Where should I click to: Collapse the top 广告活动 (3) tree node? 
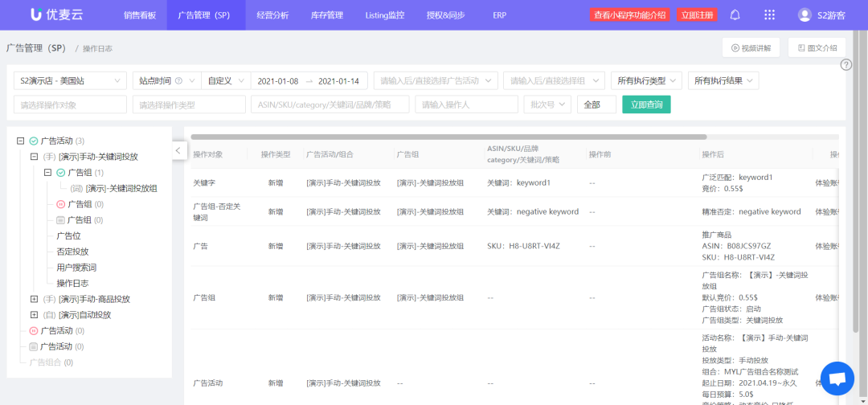coord(20,141)
